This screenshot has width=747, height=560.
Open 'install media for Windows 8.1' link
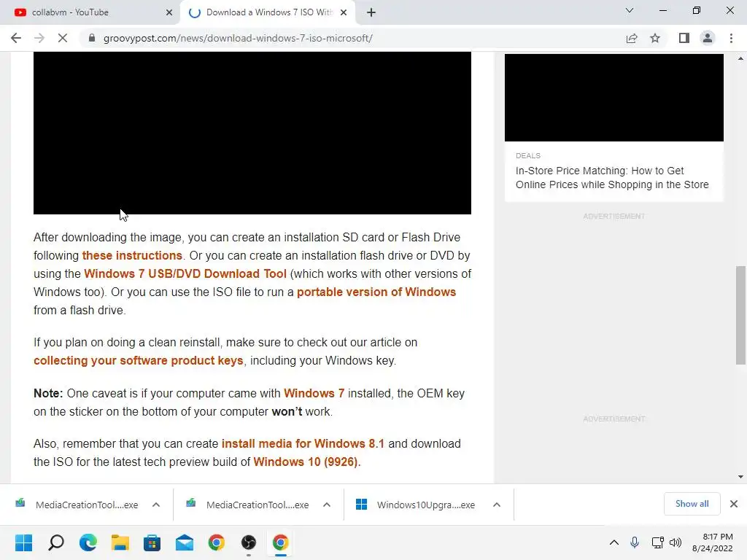[x=303, y=444]
